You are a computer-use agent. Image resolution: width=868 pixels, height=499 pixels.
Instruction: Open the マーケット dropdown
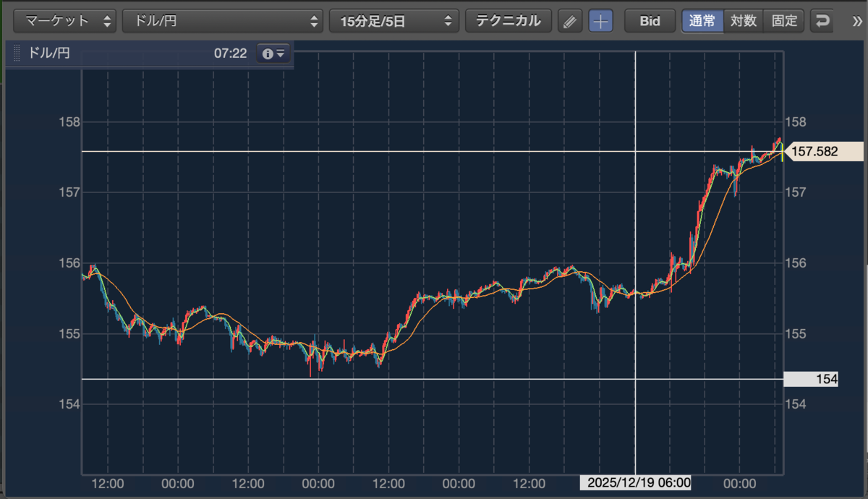coord(66,21)
